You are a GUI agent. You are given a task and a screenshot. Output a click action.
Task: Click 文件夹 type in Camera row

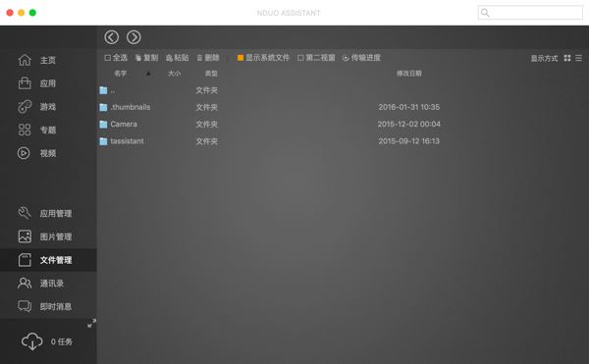pyautogui.click(x=206, y=125)
